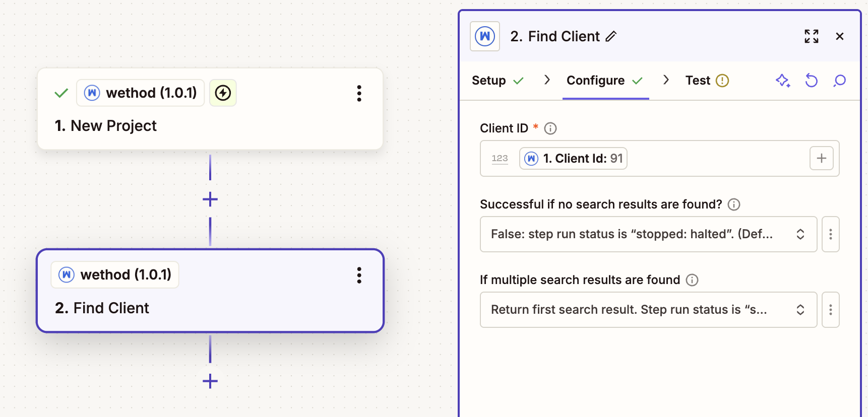Add a step between New Project and Find Client
Viewport: 868px width, 417px height.
(210, 199)
